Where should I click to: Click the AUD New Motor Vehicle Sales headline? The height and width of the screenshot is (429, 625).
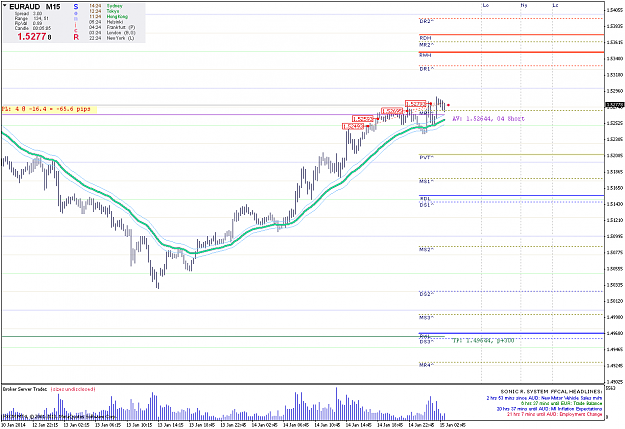(544, 398)
